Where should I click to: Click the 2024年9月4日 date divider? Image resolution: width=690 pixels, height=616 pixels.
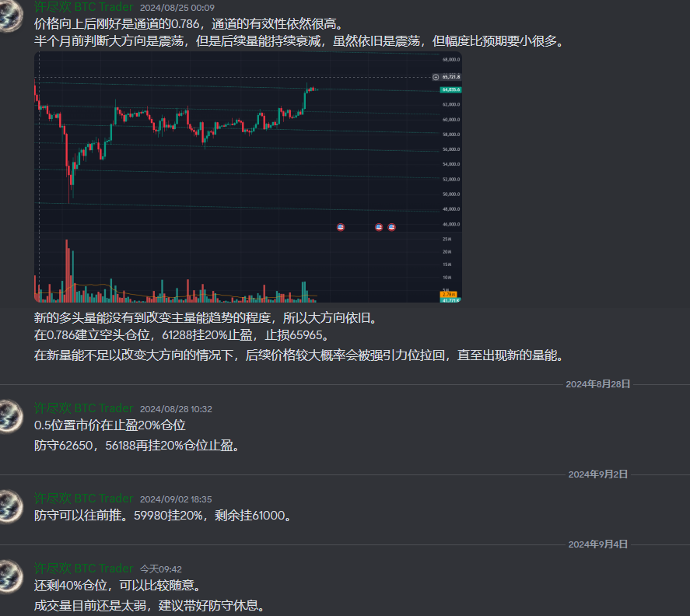(x=597, y=545)
